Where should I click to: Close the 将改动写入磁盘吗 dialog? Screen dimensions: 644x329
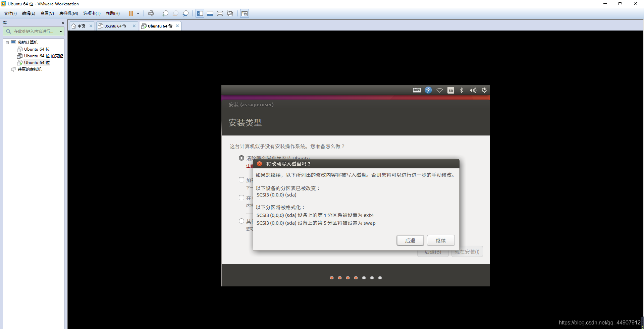(x=259, y=164)
